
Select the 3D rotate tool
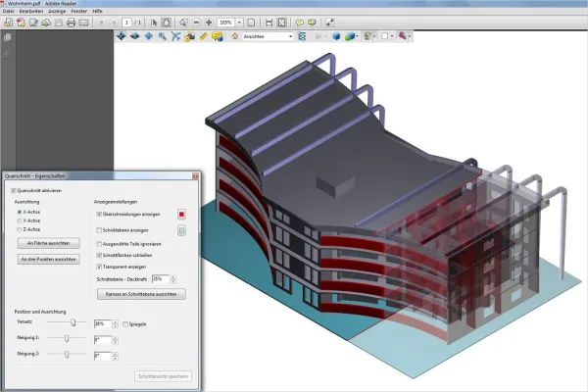(x=121, y=36)
